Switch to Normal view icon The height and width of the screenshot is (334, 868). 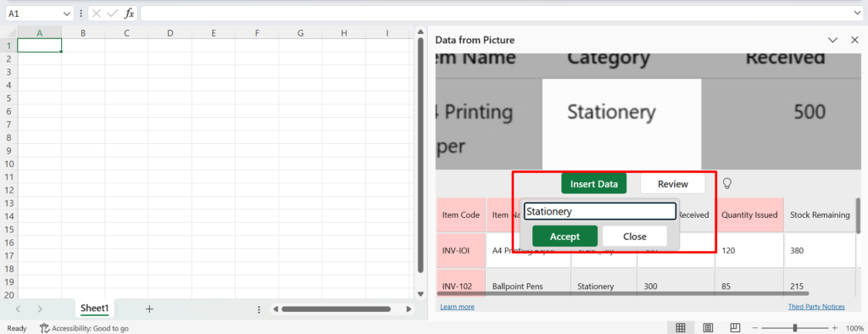click(681, 328)
